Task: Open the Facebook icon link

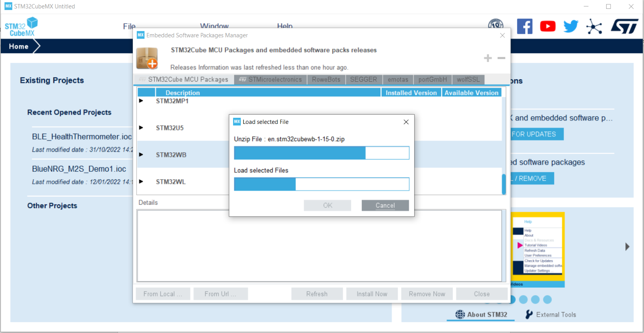Action: coord(524,27)
